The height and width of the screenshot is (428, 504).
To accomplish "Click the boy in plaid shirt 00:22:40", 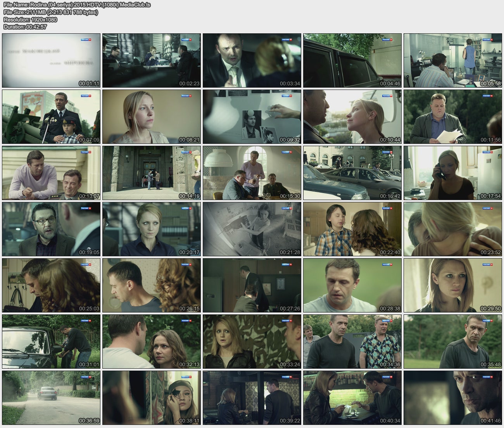I will click(352, 229).
